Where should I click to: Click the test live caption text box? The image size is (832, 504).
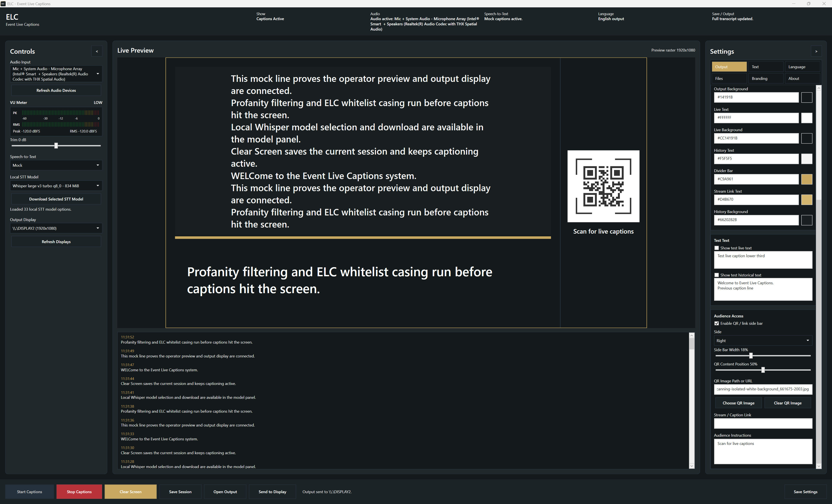click(763, 260)
